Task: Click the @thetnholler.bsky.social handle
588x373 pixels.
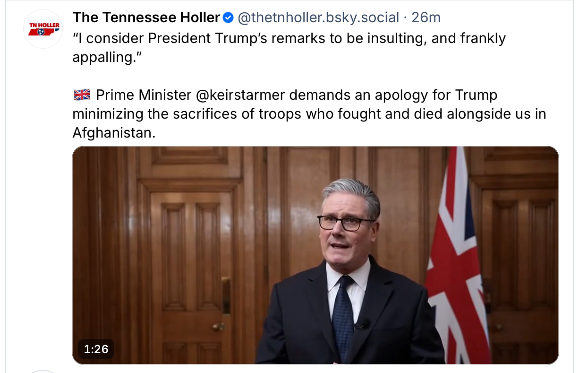Action: (x=318, y=18)
